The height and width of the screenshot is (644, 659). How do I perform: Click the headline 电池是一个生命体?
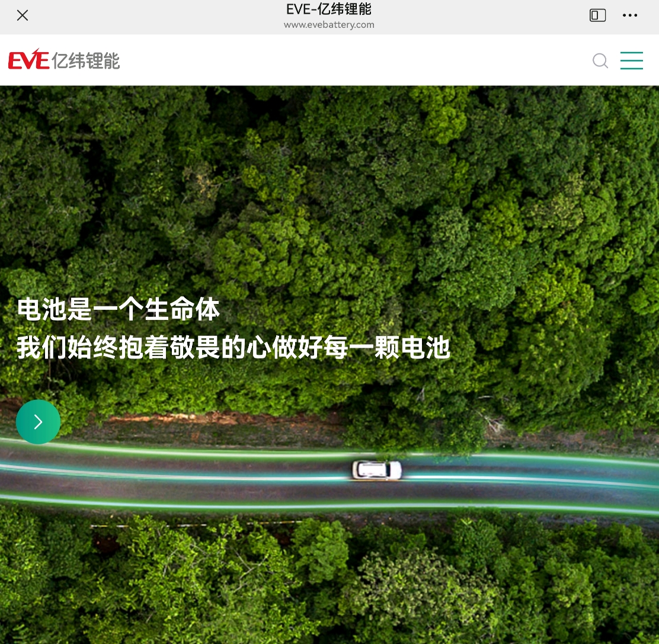(x=118, y=309)
